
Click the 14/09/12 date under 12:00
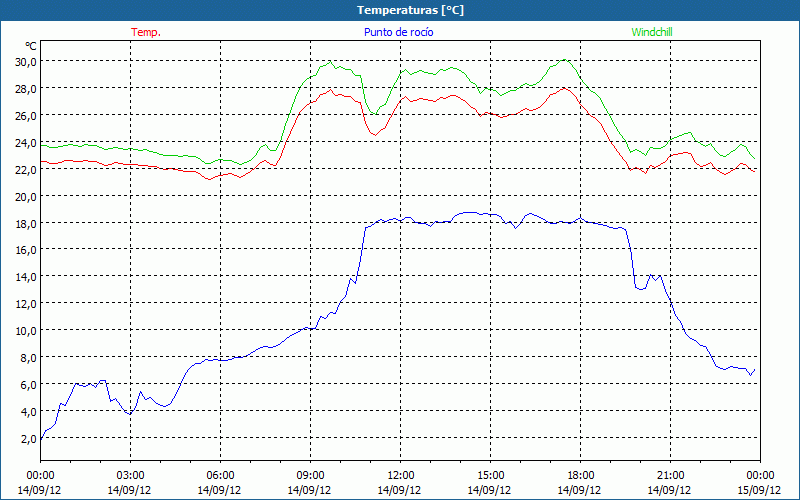(x=399, y=490)
